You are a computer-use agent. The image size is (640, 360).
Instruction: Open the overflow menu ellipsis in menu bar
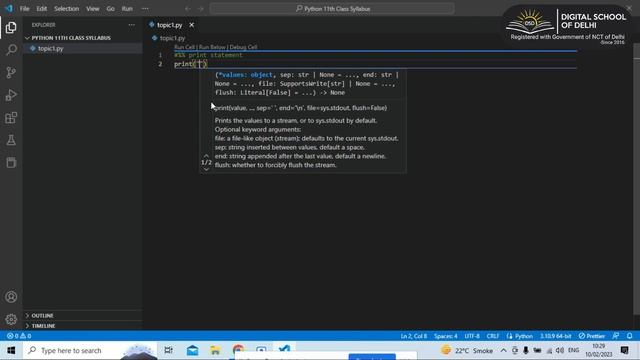coord(145,9)
